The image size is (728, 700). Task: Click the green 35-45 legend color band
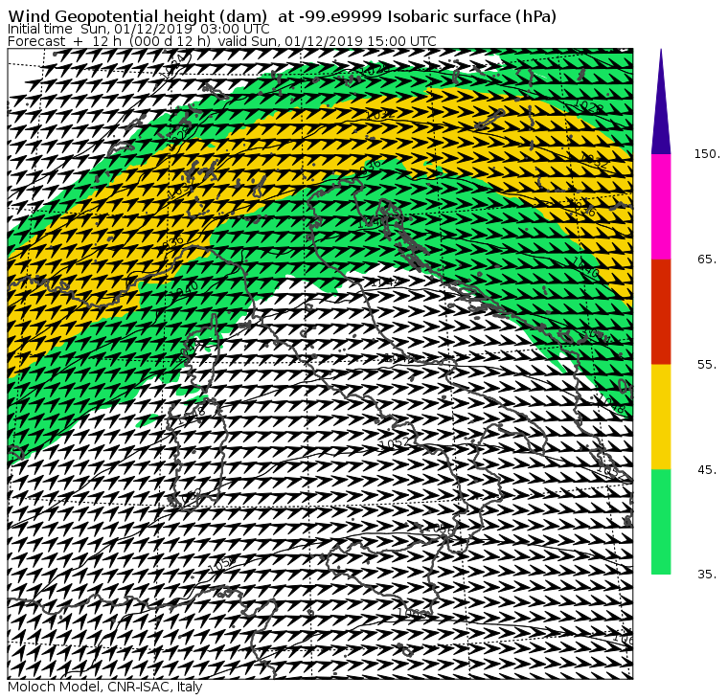click(x=661, y=521)
